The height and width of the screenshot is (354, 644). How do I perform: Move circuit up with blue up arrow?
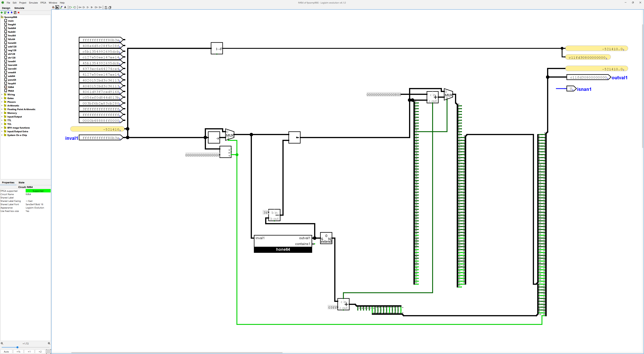pos(8,13)
